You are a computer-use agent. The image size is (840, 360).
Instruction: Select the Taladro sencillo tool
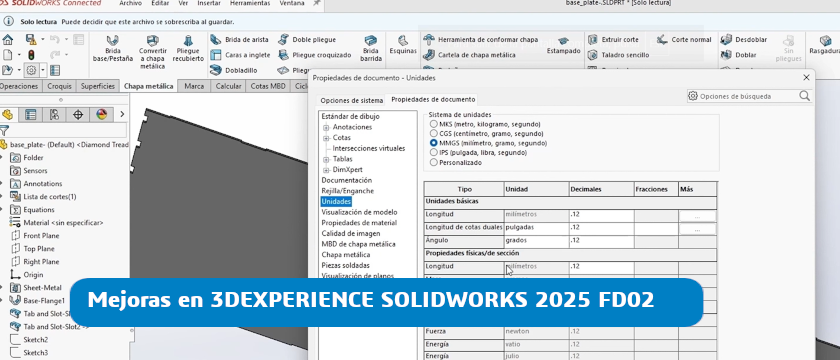618,55
